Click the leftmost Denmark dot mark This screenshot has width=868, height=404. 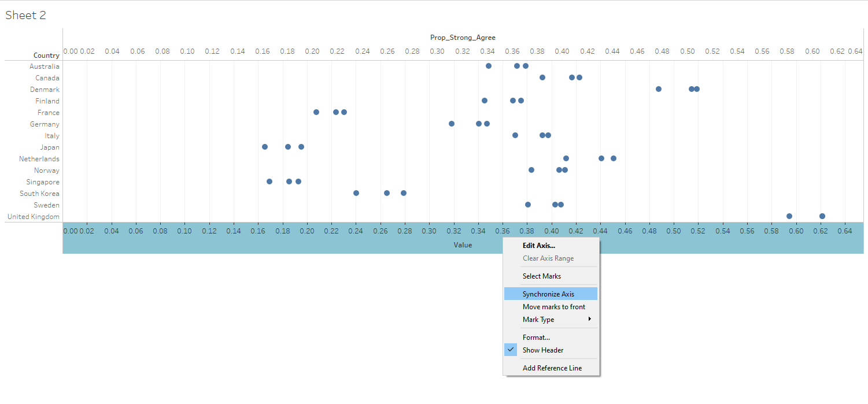point(659,89)
